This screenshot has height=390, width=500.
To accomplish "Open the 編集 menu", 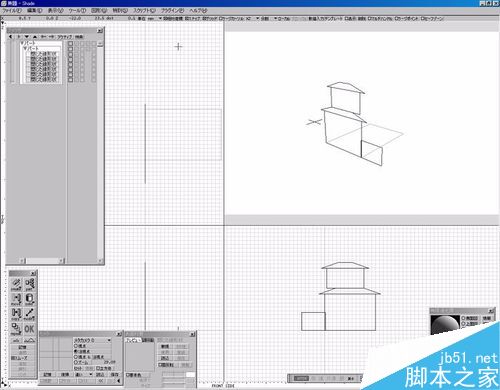I will pyautogui.click(x=35, y=11).
